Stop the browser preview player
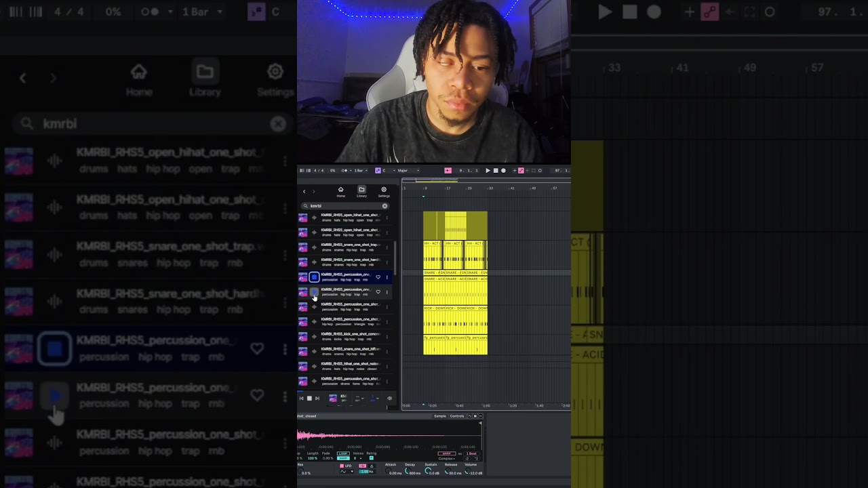Image resolution: width=868 pixels, height=488 pixels. 309,399
